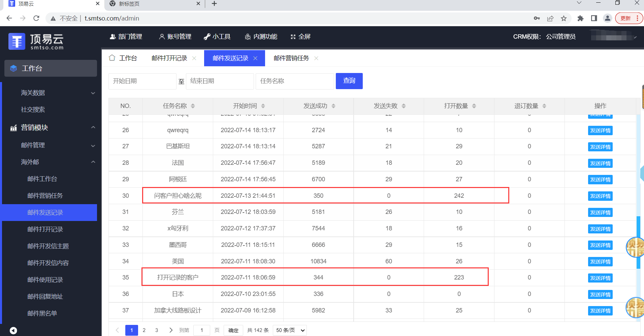Click the 查询 search button
This screenshot has height=336, width=644.
pyautogui.click(x=349, y=81)
